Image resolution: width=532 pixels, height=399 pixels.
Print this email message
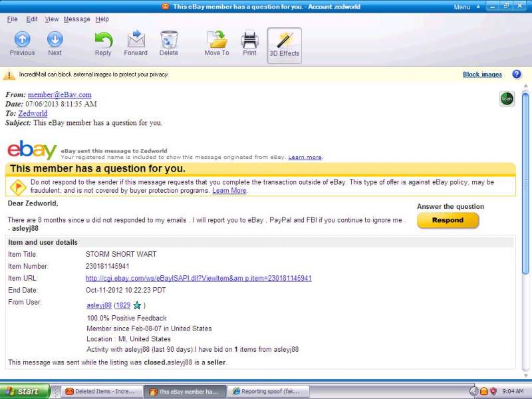click(x=249, y=44)
